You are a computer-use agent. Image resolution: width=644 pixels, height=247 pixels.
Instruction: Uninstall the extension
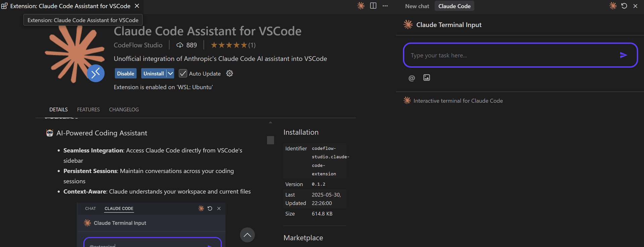pos(154,73)
